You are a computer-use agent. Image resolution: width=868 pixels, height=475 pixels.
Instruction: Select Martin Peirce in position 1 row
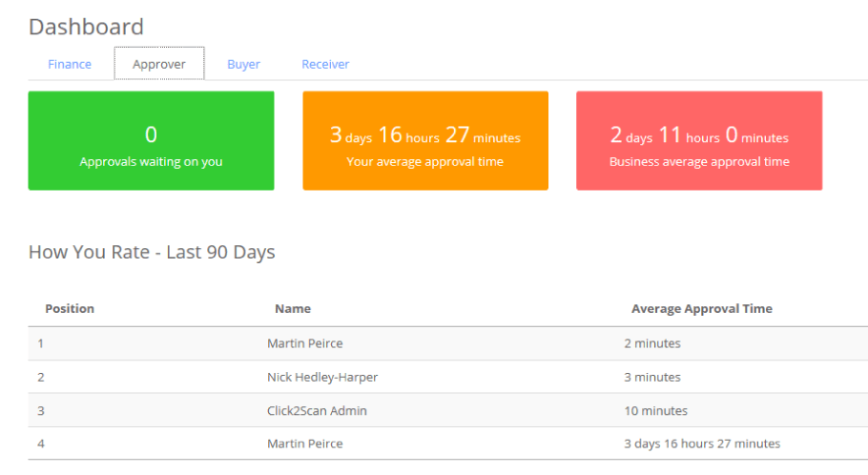[x=305, y=343]
